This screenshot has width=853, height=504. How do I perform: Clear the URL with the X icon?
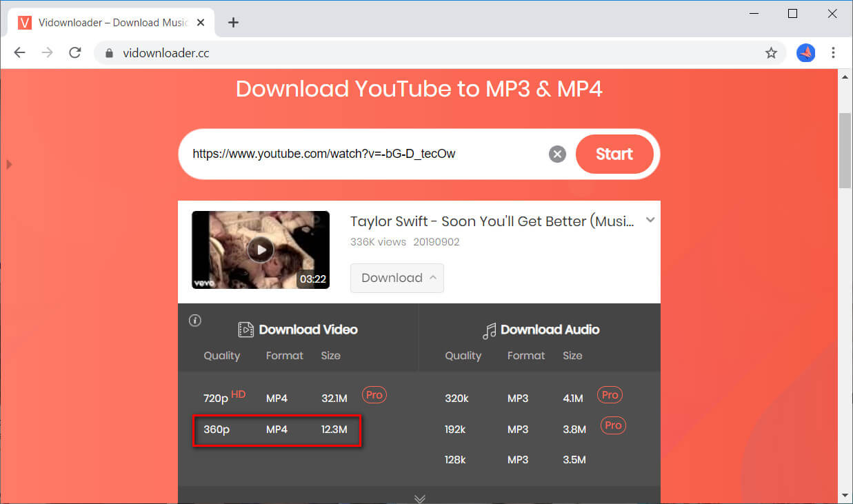coord(557,154)
